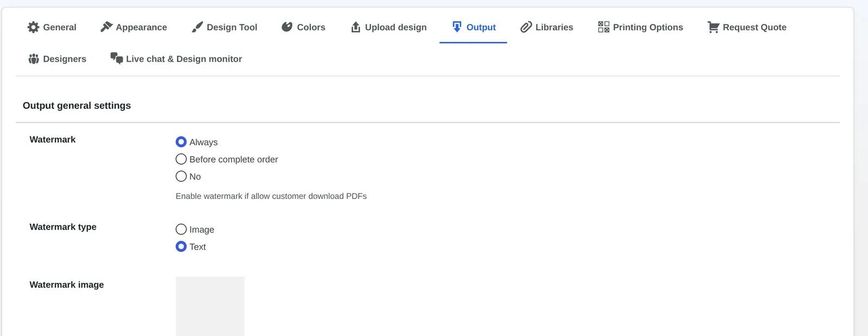
Task: Switch to the Upload design tab
Action: click(x=388, y=27)
